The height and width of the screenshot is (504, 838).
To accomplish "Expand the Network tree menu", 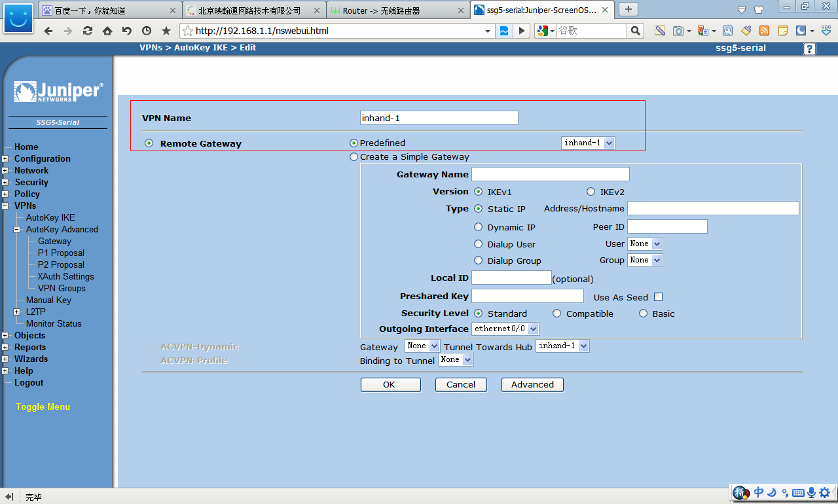I will [x=5, y=171].
